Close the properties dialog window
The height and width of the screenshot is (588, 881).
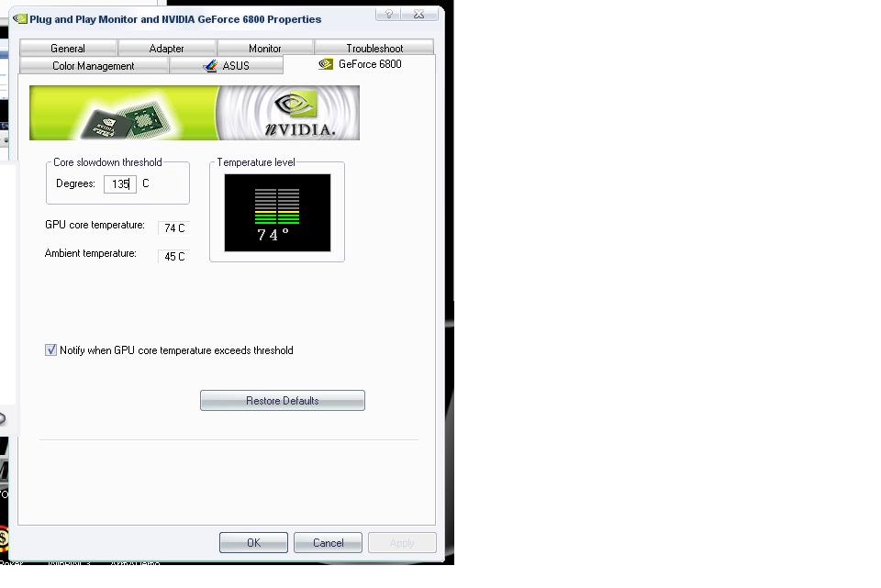click(x=419, y=14)
